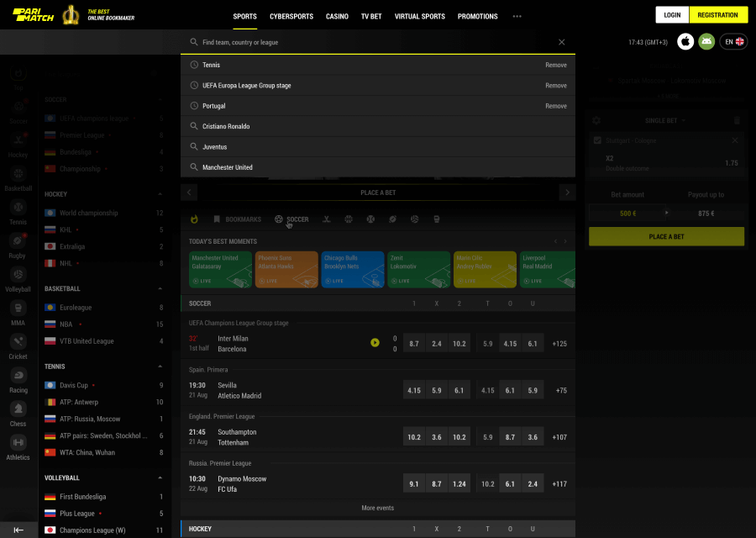Open the SINGLE BET type dropdown
Viewport: 756px width, 538px height.
click(x=665, y=120)
